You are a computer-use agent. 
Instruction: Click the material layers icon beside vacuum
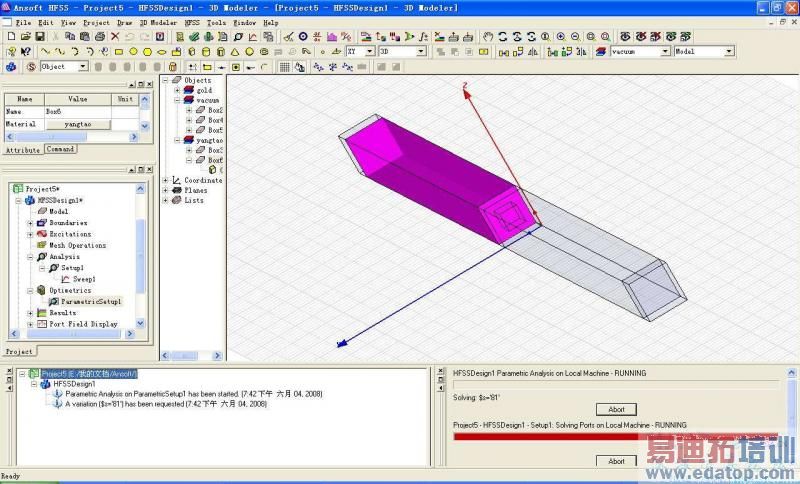click(x=601, y=52)
